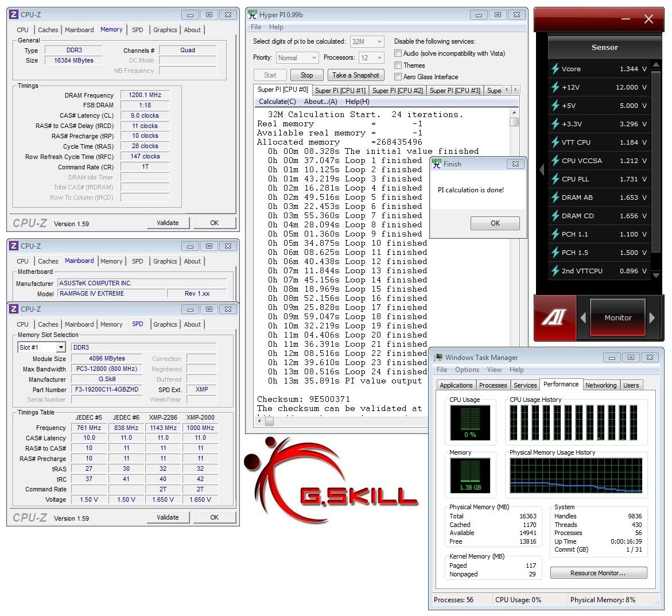Click the Finish dialog title icon
The height and width of the screenshot is (616, 672).
(x=437, y=164)
